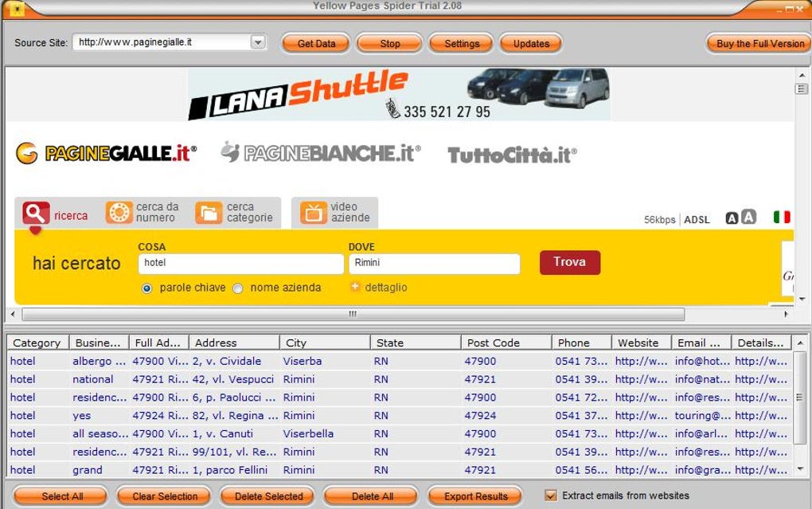Click the browser pane scroll up arrow
812x509 pixels.
802,75
